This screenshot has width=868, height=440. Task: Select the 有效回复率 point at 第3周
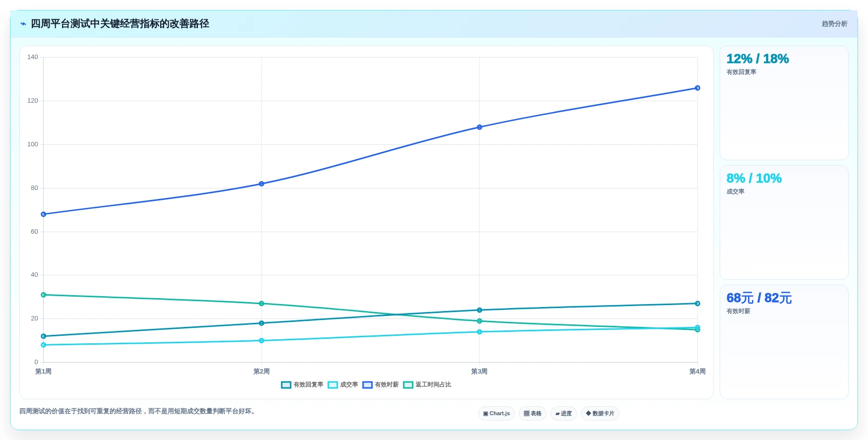tap(480, 311)
